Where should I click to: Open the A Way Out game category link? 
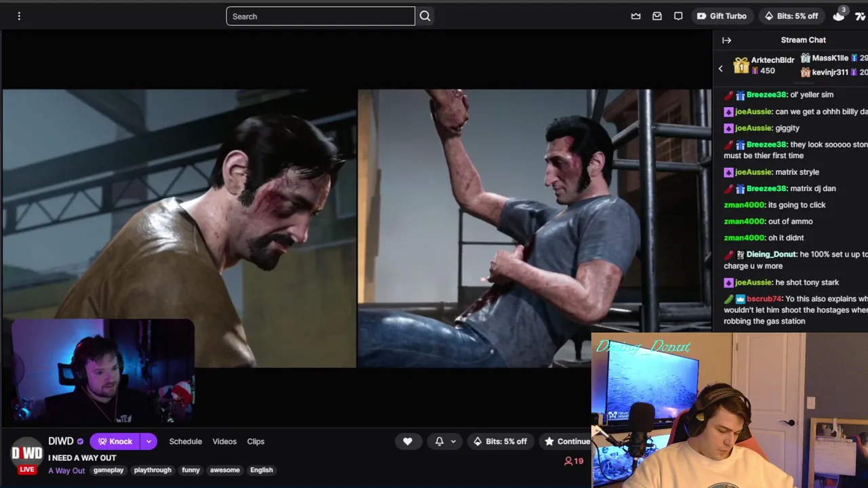(66, 470)
